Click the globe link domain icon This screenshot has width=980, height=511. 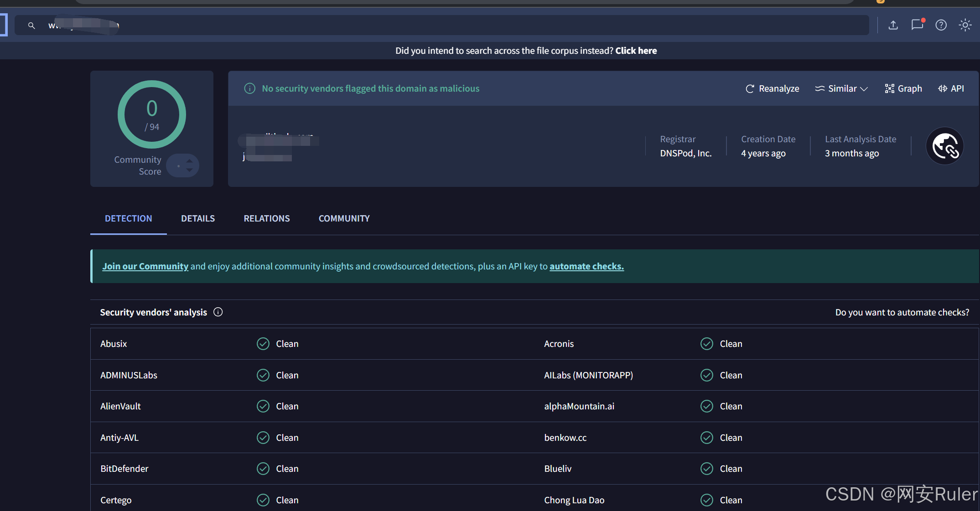click(944, 146)
